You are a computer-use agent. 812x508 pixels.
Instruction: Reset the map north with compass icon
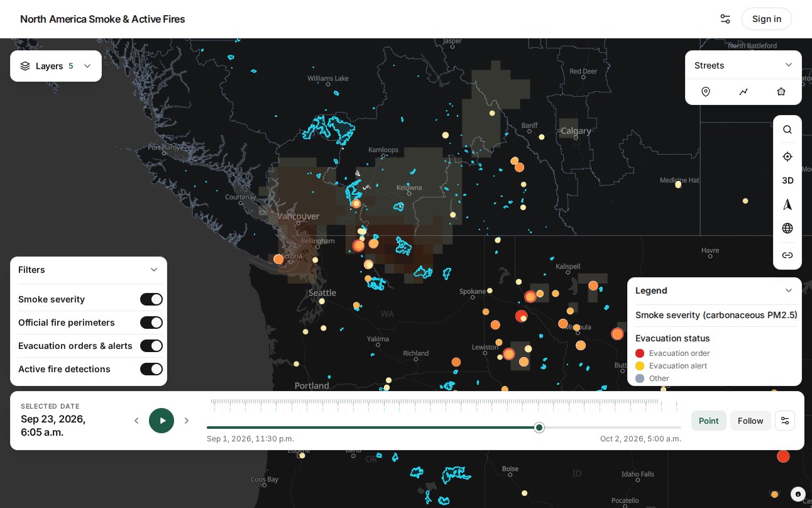[x=787, y=204]
